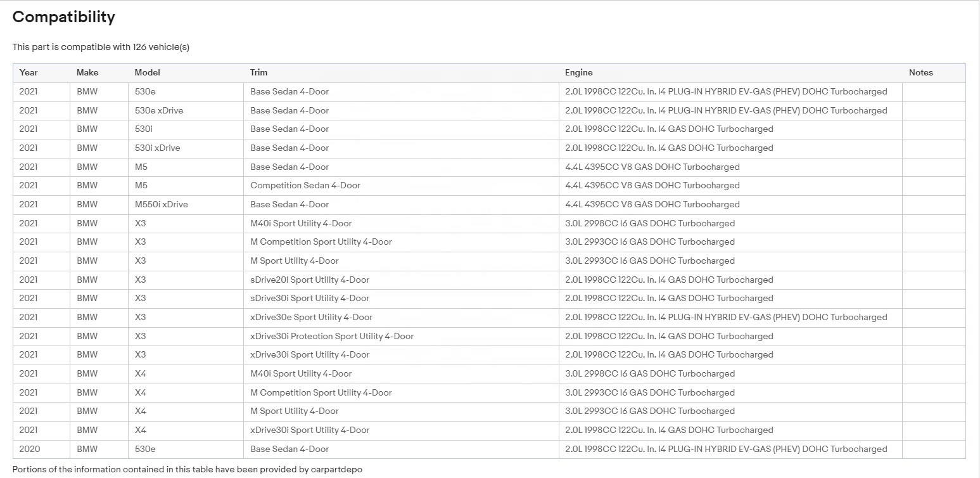This screenshot has height=478, width=980.
Task: Select the xDrive30e row's PHEV engine cell
Action: [x=726, y=317]
